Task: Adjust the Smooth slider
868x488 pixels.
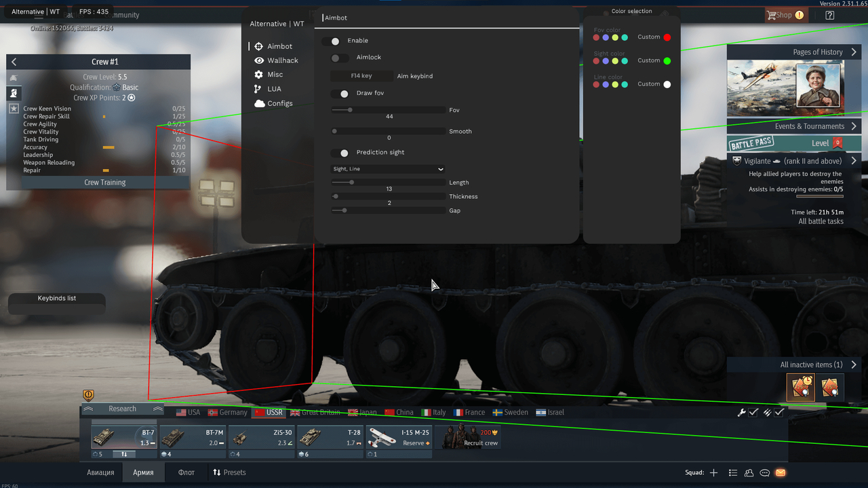Action: (x=388, y=131)
